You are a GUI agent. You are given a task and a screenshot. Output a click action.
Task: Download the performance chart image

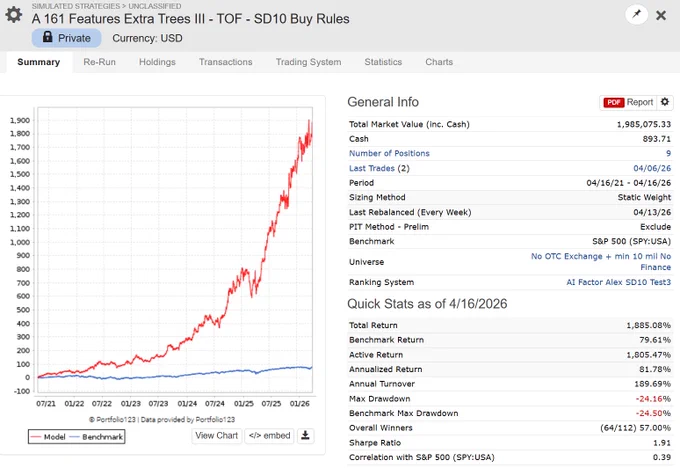click(305, 435)
